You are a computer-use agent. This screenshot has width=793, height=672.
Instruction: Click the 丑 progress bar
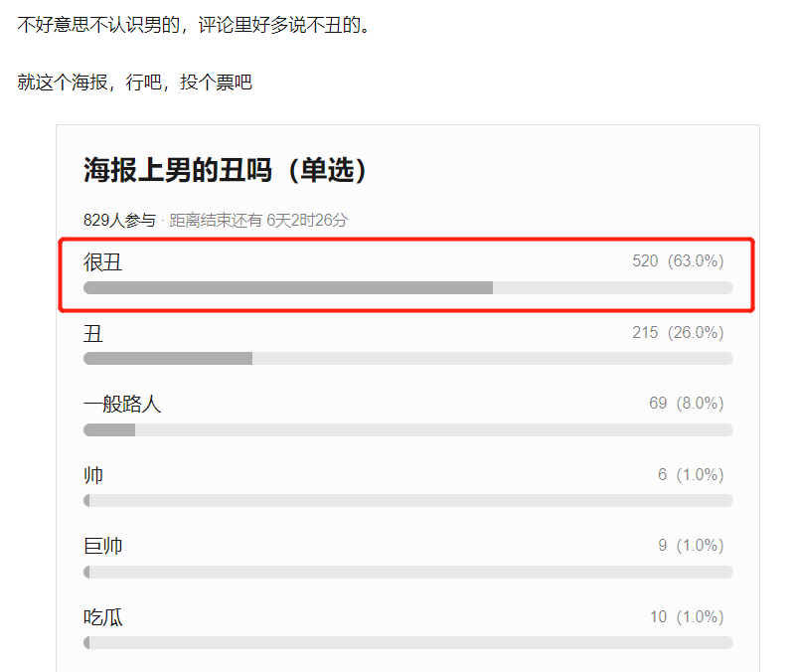[x=408, y=358]
